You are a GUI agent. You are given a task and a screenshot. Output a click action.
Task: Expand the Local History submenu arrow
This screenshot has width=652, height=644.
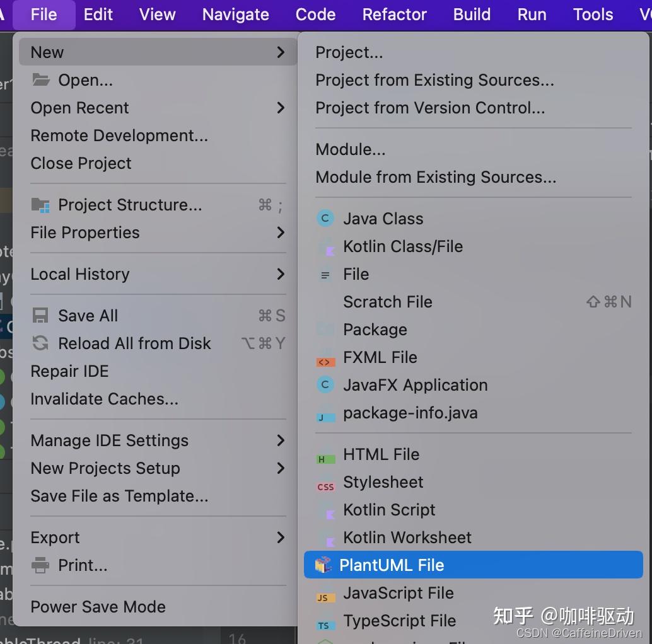[281, 274]
